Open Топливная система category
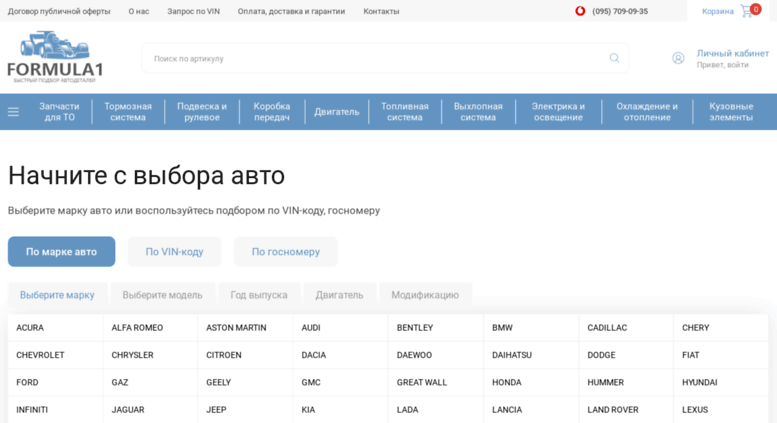 coord(405,112)
